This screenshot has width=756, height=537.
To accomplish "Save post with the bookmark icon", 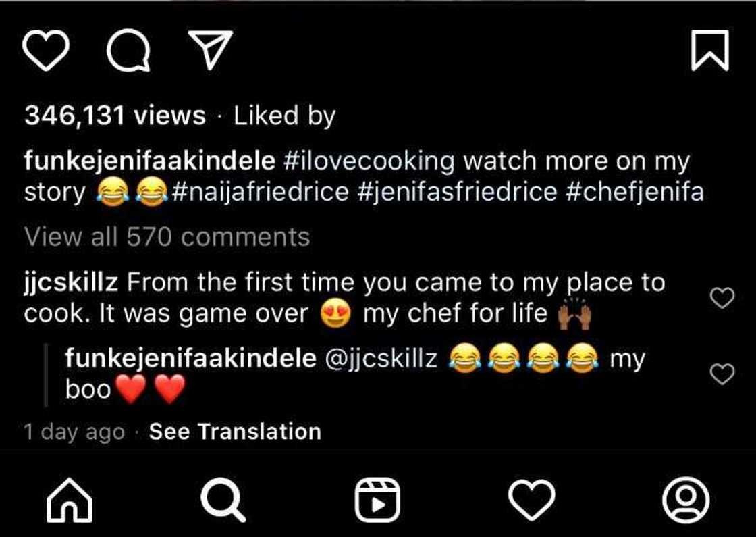I will point(710,51).
